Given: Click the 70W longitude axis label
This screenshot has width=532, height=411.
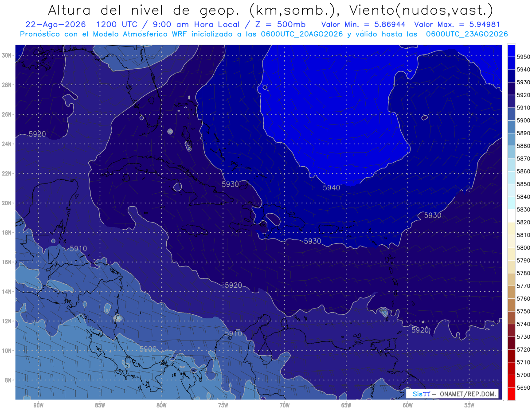Looking at the screenshot, I should (285, 405).
